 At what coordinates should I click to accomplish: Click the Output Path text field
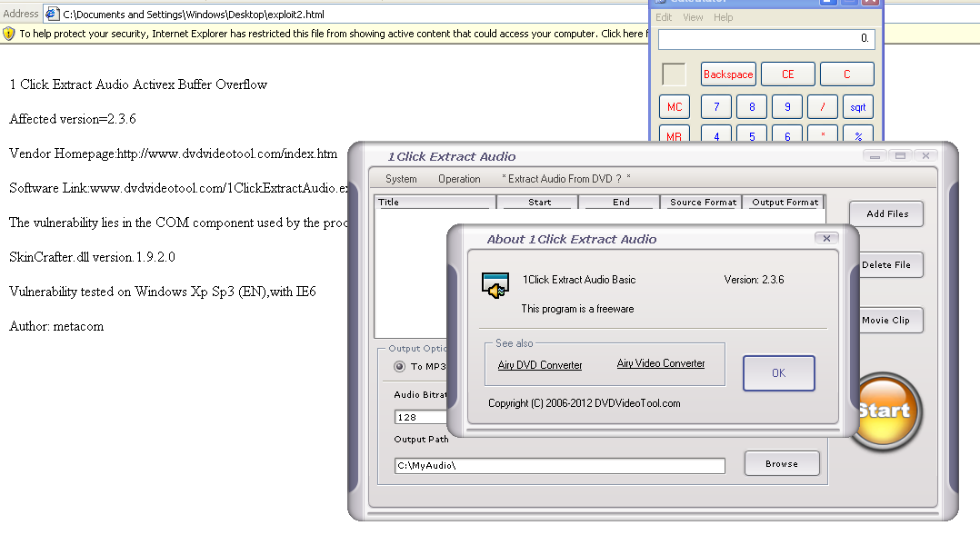click(x=559, y=466)
